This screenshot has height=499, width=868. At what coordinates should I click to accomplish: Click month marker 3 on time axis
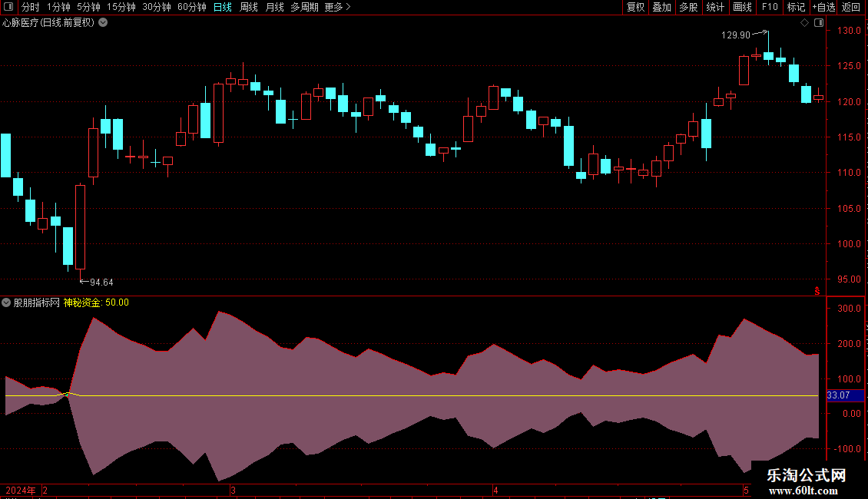(233, 491)
